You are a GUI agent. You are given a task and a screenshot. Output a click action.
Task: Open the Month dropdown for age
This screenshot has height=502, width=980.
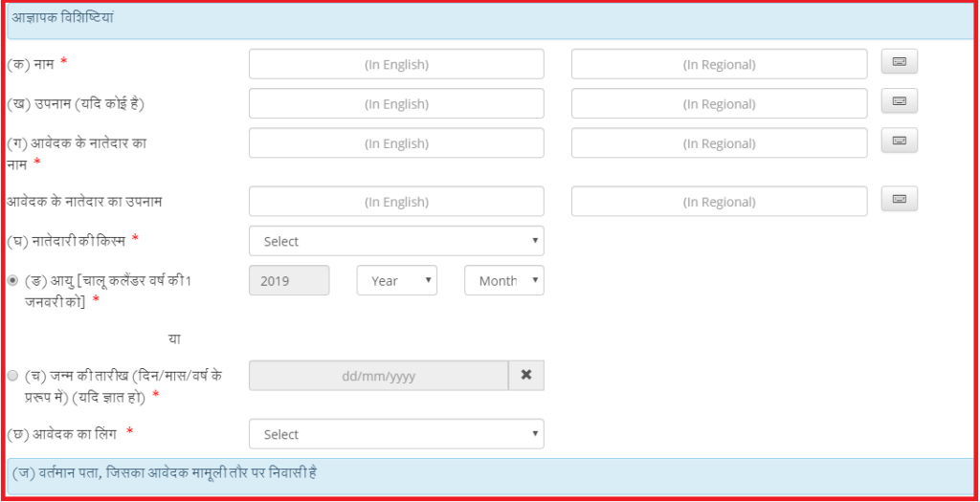coord(504,280)
